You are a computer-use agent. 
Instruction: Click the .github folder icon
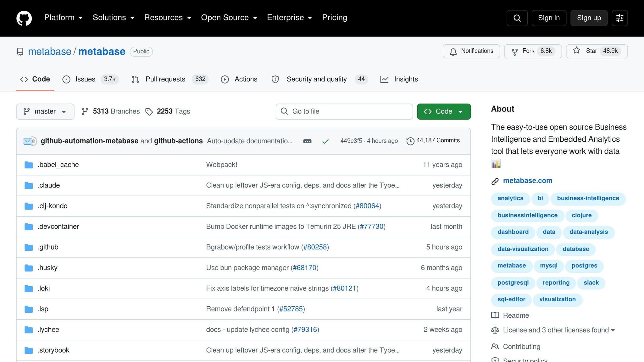(29, 248)
